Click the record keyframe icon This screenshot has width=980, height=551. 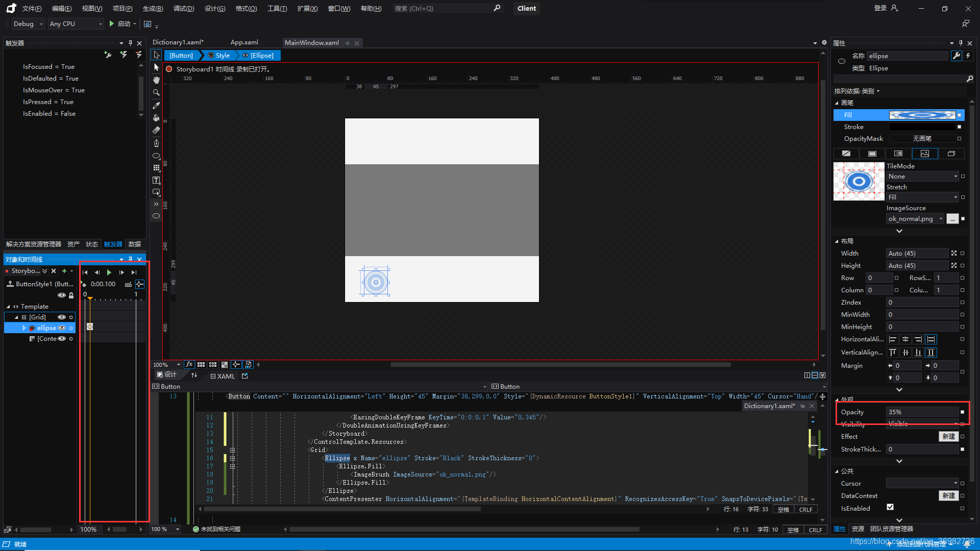pyautogui.click(x=84, y=284)
